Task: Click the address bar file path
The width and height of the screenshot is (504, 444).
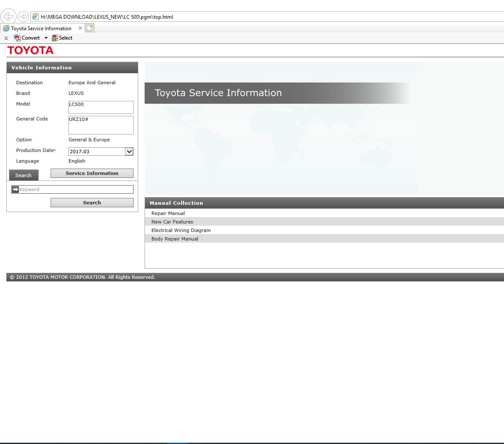Action: pyautogui.click(x=107, y=17)
